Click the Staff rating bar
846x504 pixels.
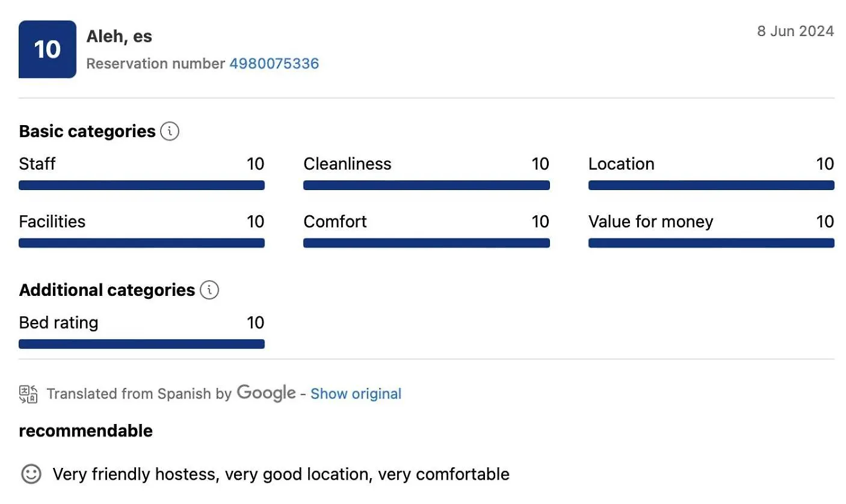point(141,185)
